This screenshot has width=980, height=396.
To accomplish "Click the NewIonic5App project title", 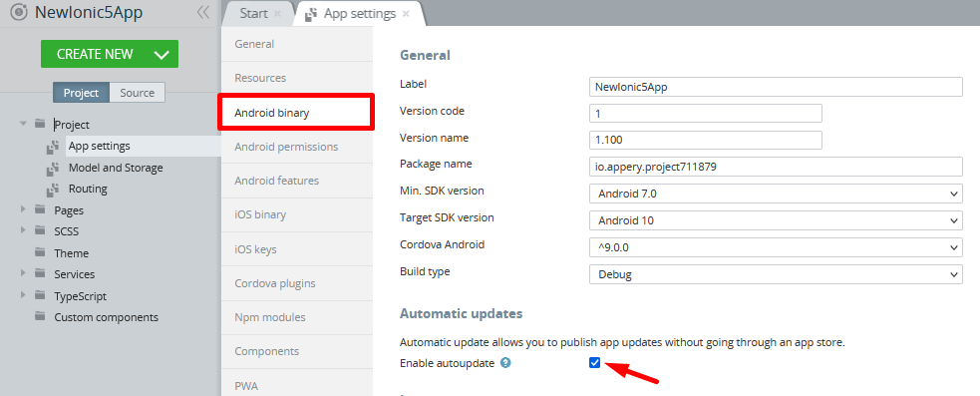I will tap(89, 13).
